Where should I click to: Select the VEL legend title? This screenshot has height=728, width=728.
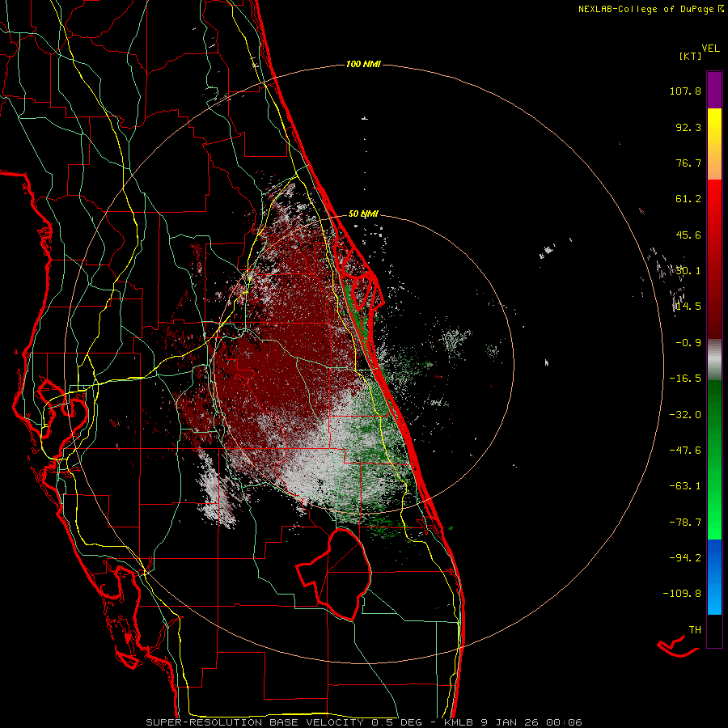point(710,49)
